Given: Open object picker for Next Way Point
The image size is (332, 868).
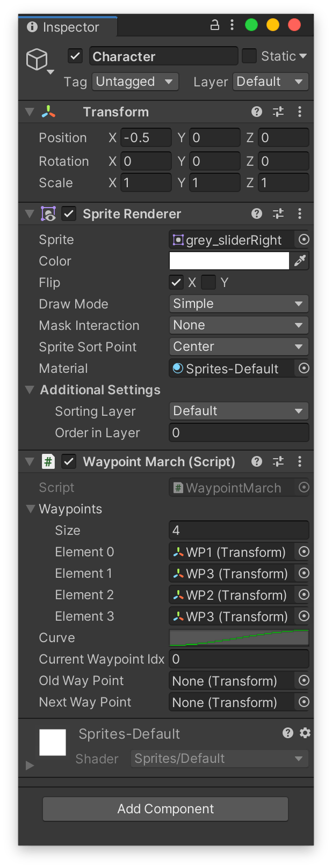Looking at the screenshot, I should pos(304,702).
